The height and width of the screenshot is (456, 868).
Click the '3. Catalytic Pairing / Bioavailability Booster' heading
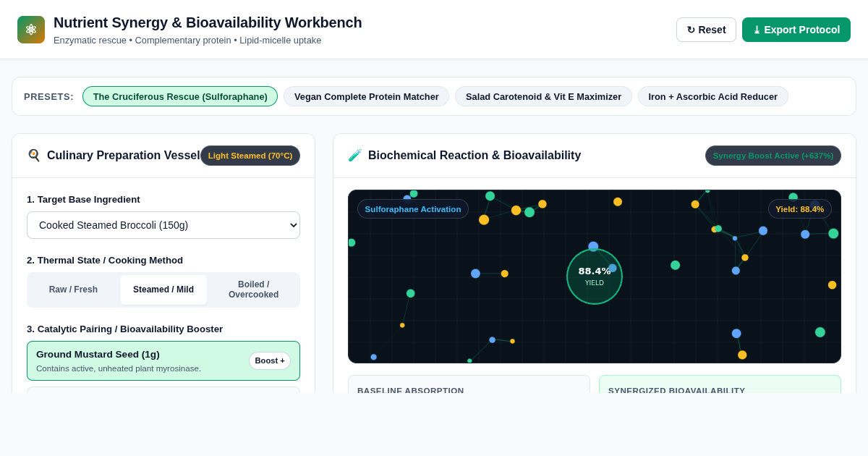[124, 329]
